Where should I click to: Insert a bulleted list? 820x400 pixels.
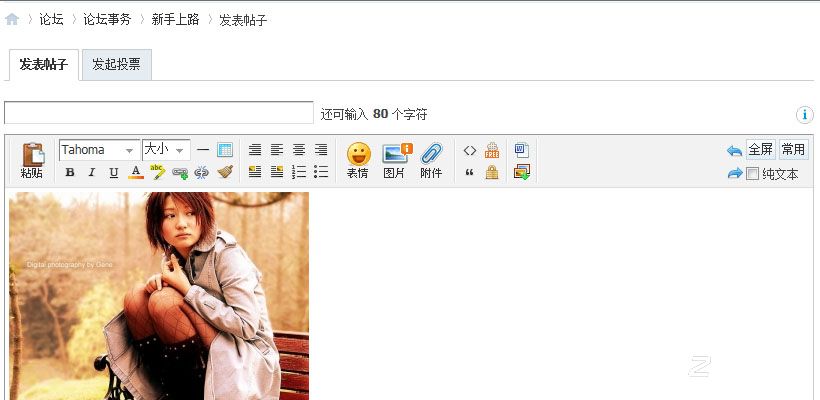pyautogui.click(x=321, y=172)
